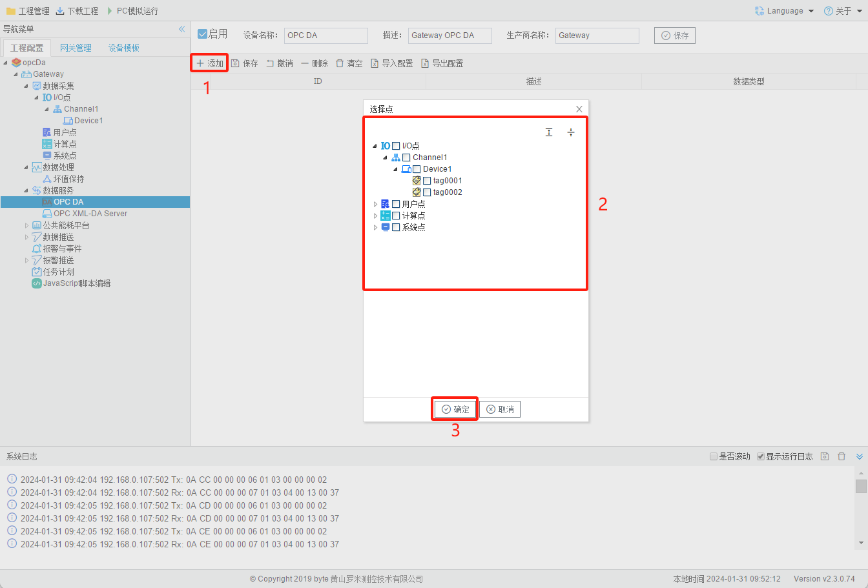Click the PC模拟运行 play icon
This screenshot has width=868, height=588.
coord(110,11)
